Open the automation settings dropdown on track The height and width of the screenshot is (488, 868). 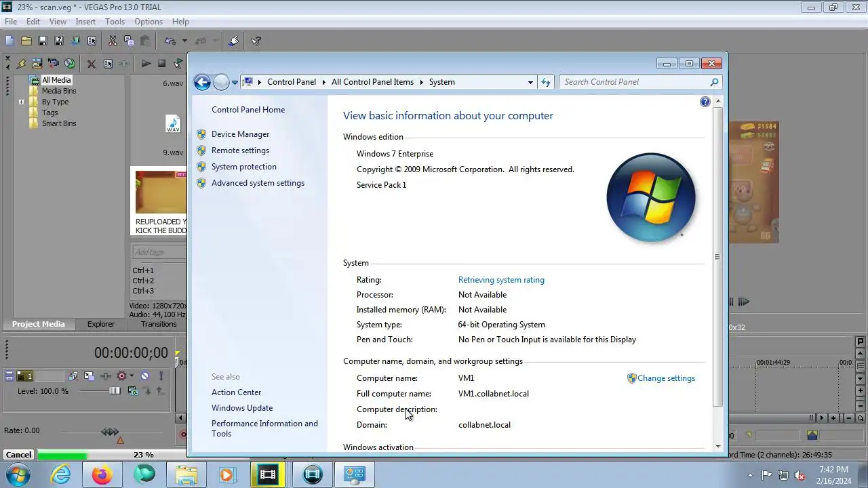coord(132,376)
